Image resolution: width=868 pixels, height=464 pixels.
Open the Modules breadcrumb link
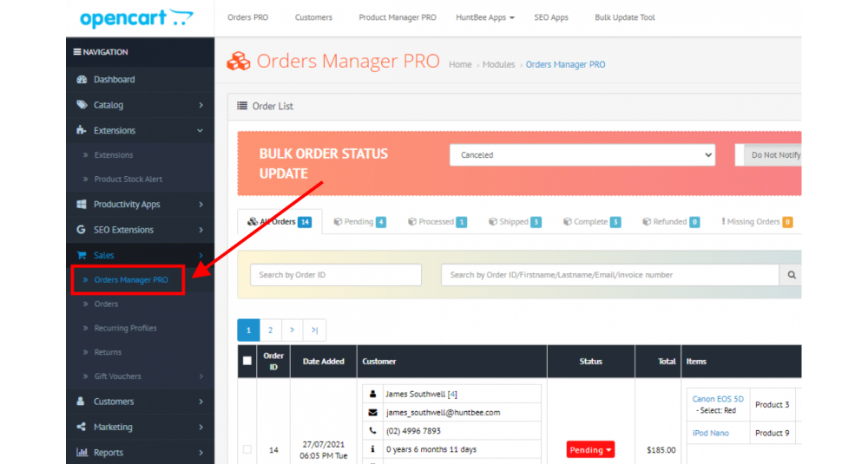click(x=498, y=65)
